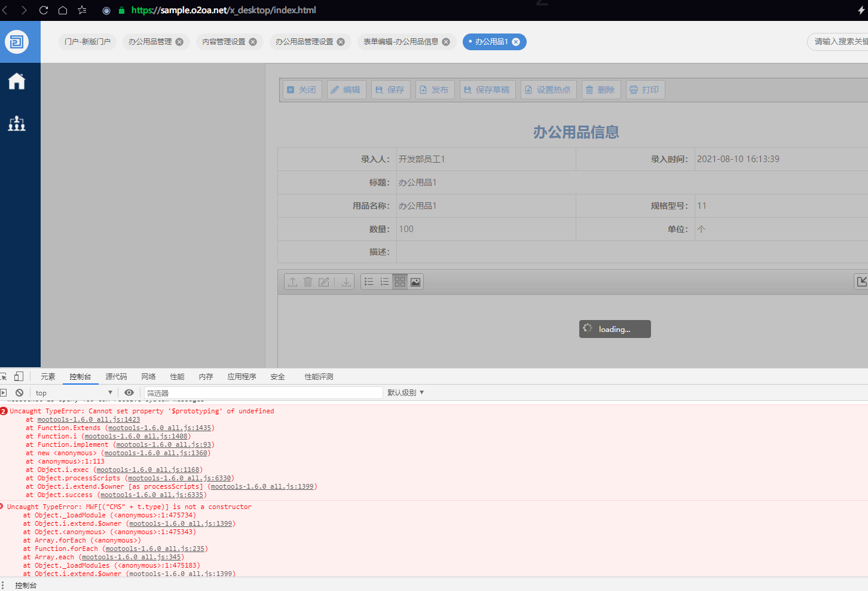This screenshot has width=868, height=591.
Task: Select the active 办公用品1 tab
Action: (491, 42)
